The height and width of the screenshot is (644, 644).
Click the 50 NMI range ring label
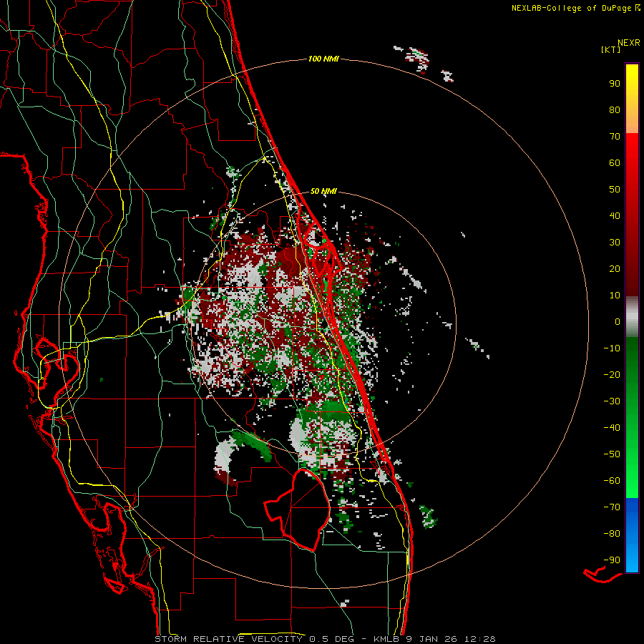pos(323,191)
